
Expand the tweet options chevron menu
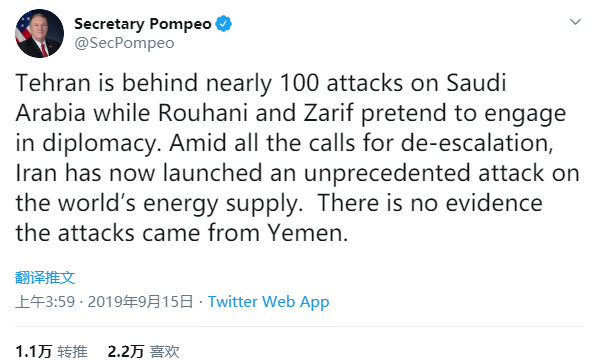(x=575, y=22)
